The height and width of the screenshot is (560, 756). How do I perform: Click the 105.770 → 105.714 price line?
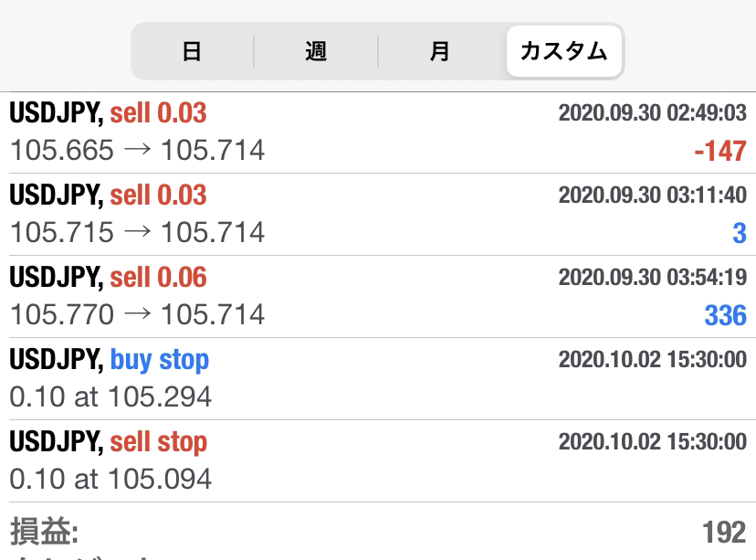137,314
